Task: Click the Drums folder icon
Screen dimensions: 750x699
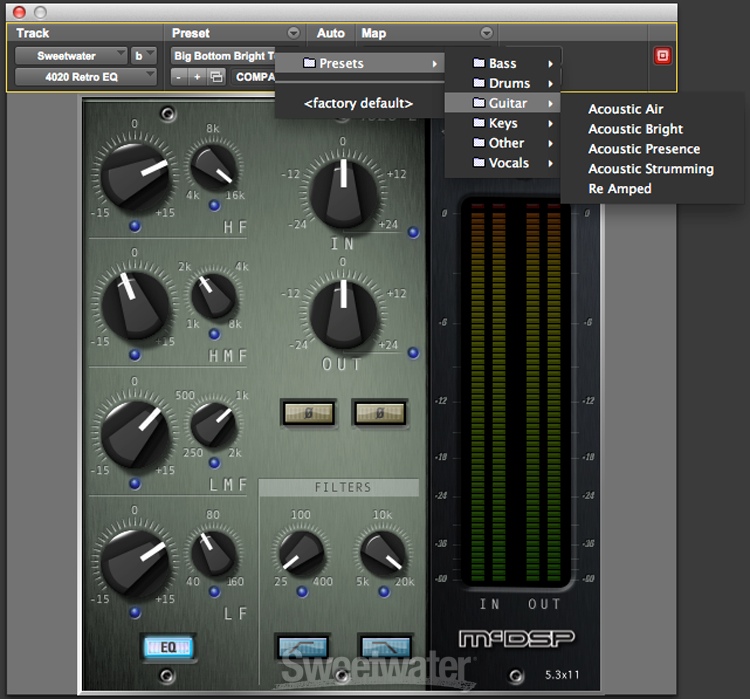Action: (x=479, y=83)
